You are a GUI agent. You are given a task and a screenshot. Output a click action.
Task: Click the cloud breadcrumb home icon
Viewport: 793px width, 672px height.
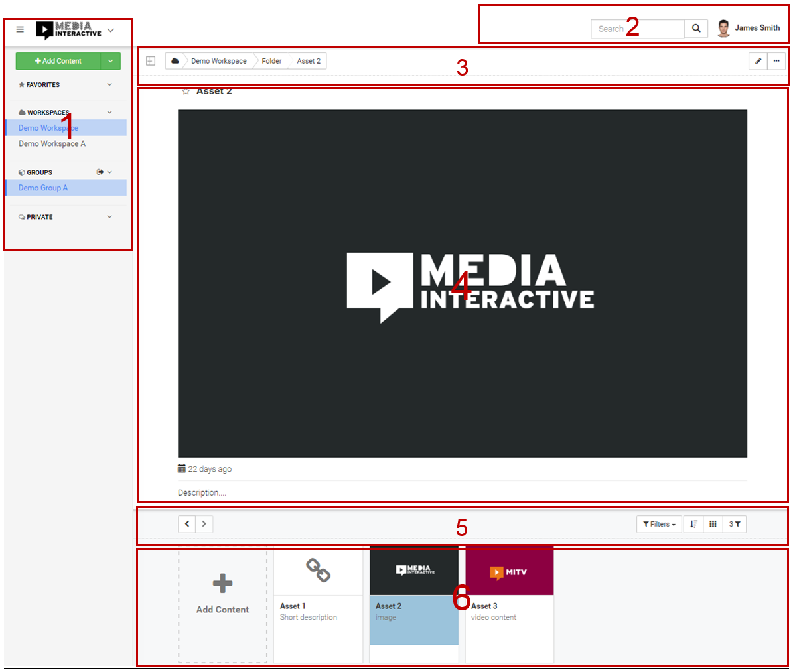(175, 61)
